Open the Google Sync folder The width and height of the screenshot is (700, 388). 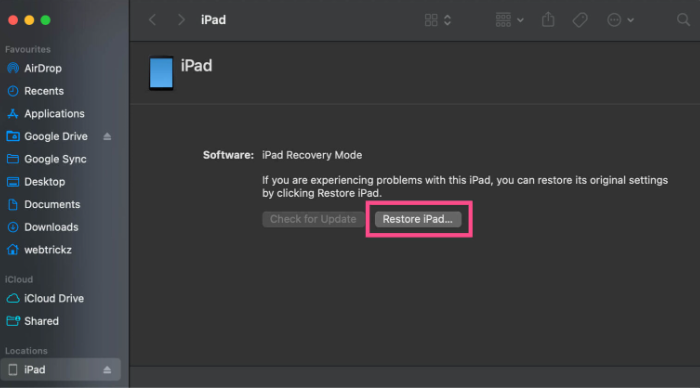55,159
